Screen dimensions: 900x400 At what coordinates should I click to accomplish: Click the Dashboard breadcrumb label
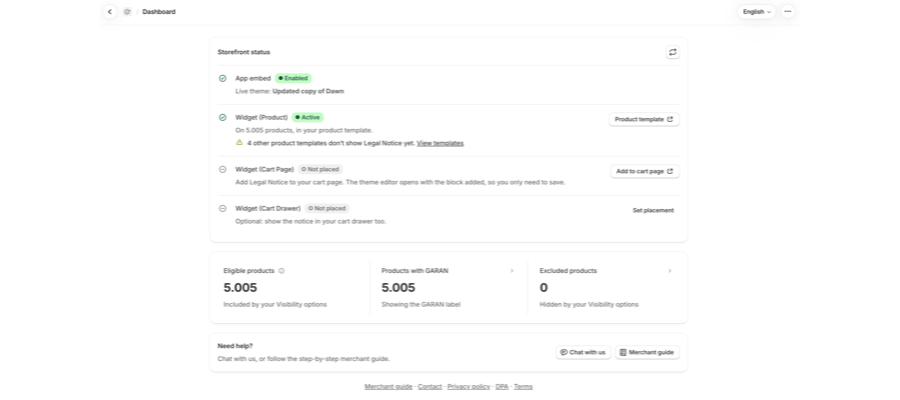pyautogui.click(x=159, y=11)
